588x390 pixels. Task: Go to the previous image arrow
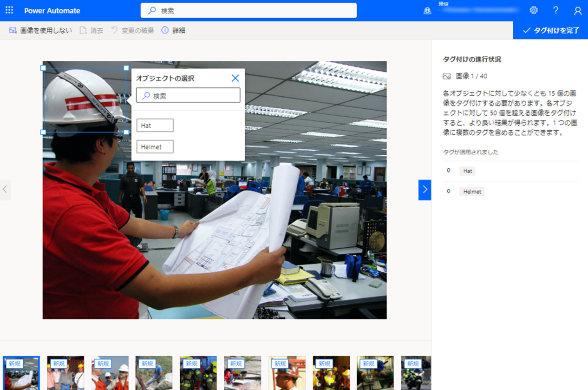click(5, 190)
